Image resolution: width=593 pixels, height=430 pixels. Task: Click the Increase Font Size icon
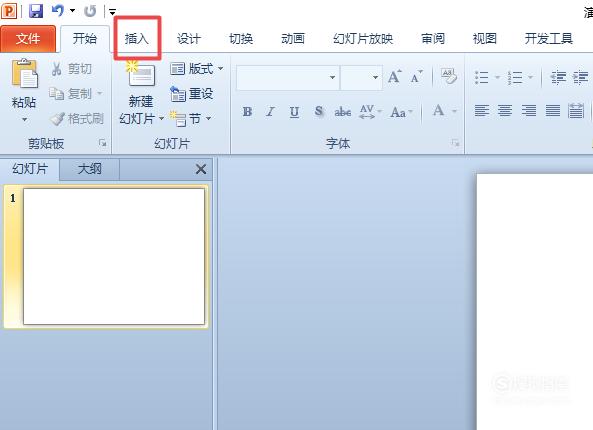pyautogui.click(x=394, y=77)
